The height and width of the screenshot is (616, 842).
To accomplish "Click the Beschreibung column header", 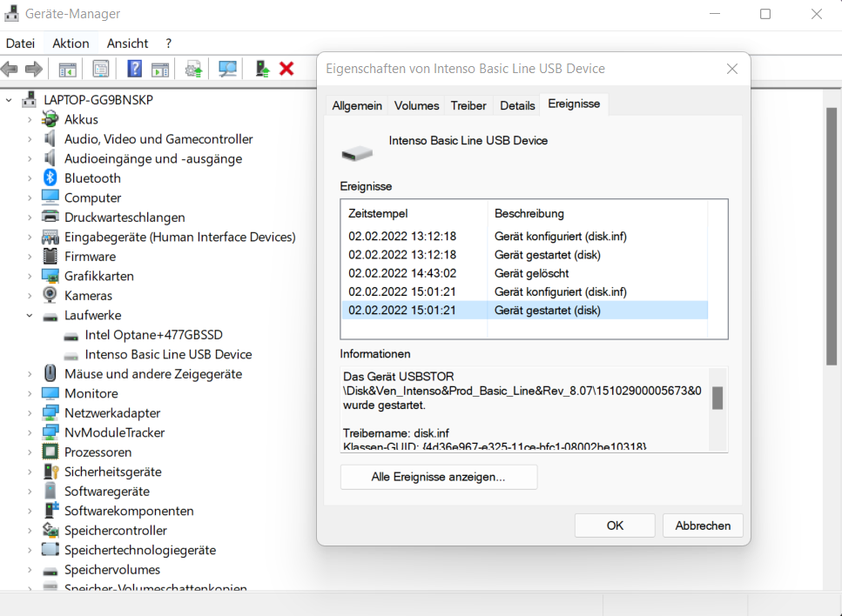I will [529, 213].
